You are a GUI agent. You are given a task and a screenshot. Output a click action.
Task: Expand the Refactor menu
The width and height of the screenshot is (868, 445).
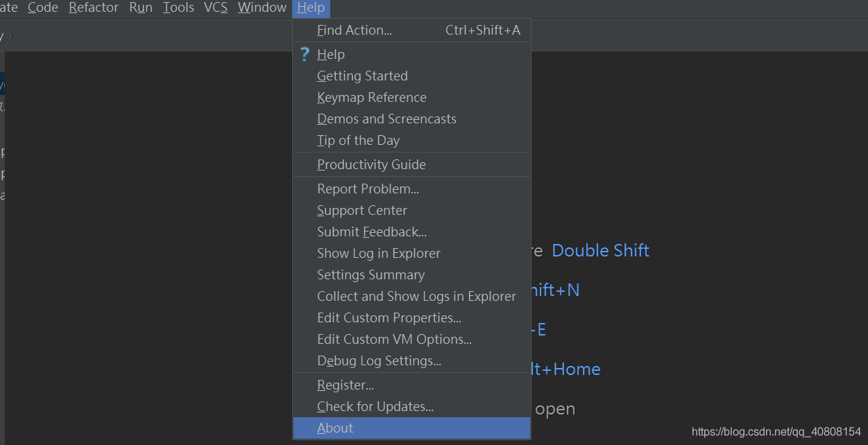coord(94,8)
